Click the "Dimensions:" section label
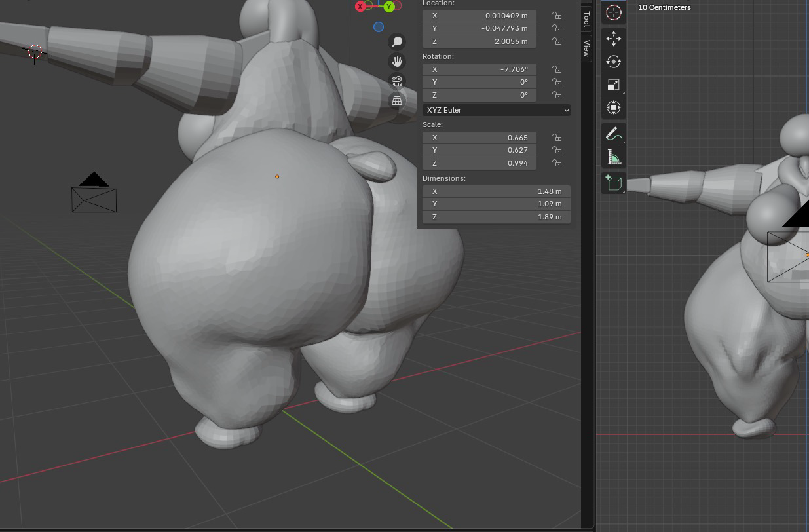The height and width of the screenshot is (532, 809). 444,178
